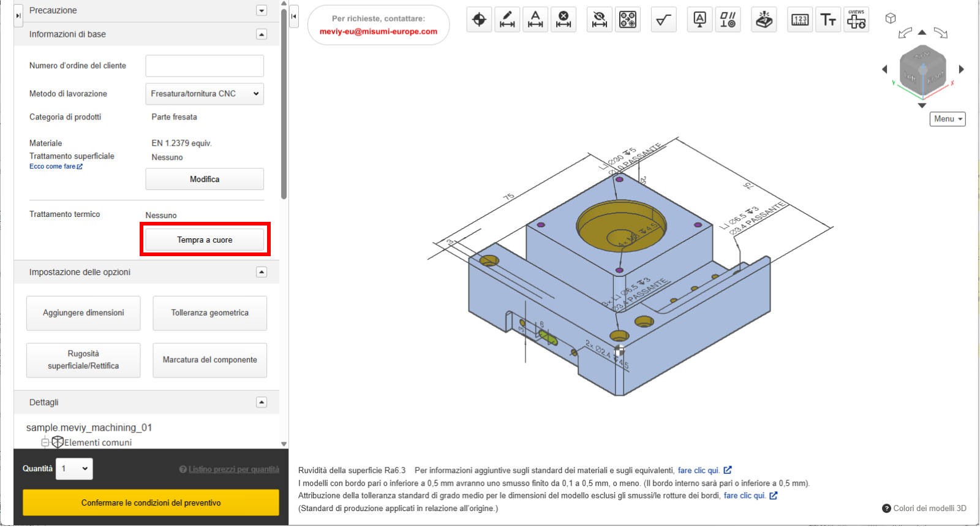This screenshot has width=980, height=527.
Task: Click the Tempra a cuore button
Action: 205,240
